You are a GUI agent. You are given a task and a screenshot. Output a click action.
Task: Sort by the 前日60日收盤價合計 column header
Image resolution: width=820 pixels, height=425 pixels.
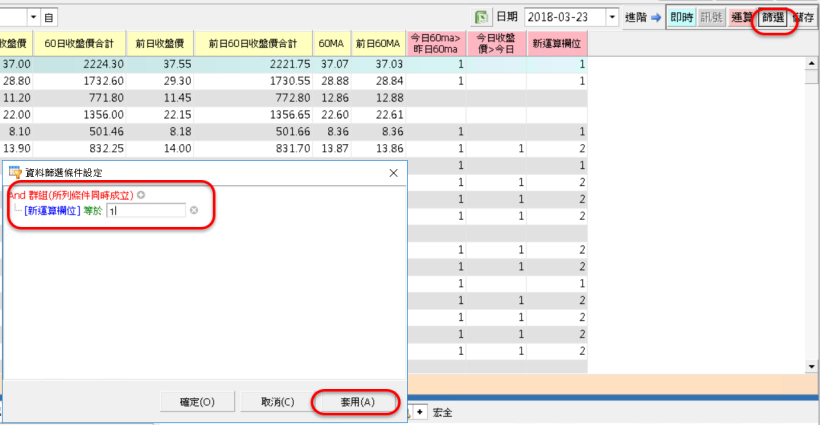pos(253,43)
